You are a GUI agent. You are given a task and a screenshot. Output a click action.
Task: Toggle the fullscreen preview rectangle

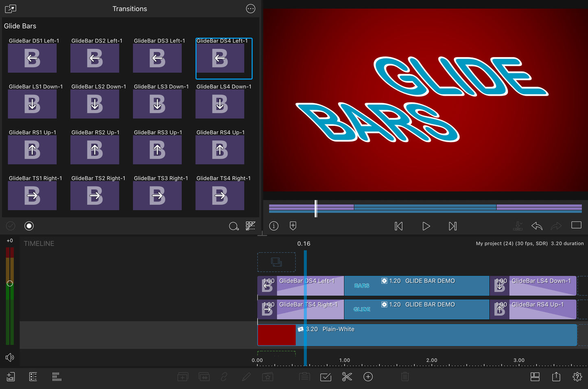tap(576, 225)
